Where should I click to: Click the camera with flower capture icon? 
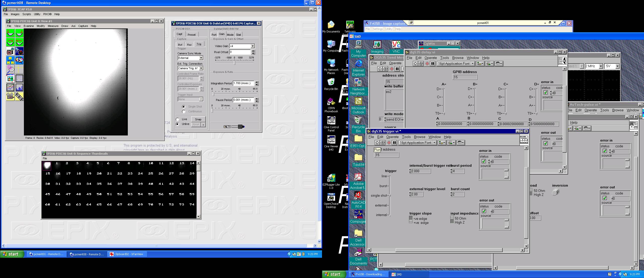10,51
